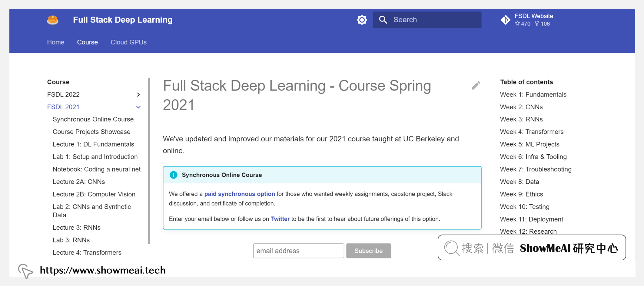
Task: Jump to Week 9: Ethics
Action: pos(521,194)
